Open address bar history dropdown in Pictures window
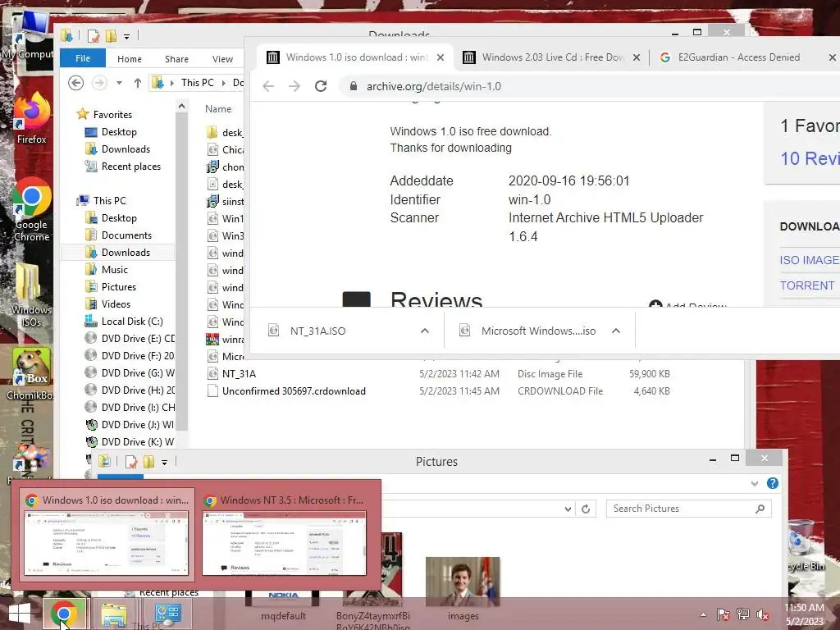The width and height of the screenshot is (840, 630). click(x=568, y=509)
